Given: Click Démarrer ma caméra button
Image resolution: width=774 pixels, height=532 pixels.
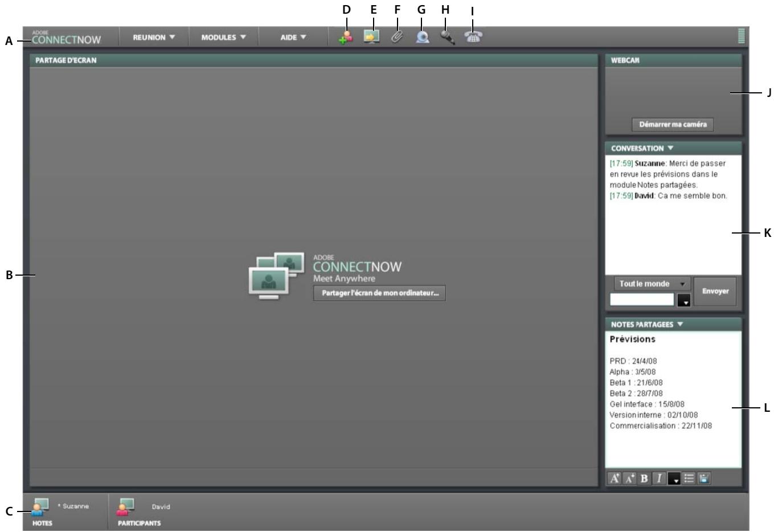Looking at the screenshot, I should 673,124.
